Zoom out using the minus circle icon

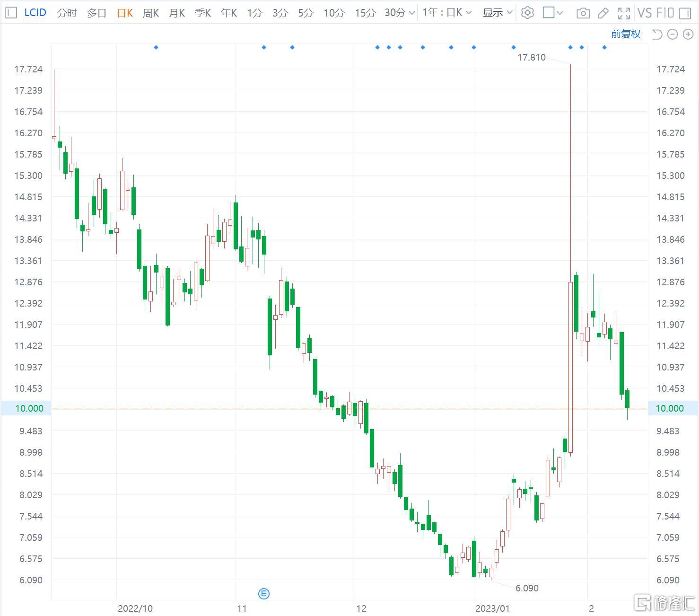[673, 34]
